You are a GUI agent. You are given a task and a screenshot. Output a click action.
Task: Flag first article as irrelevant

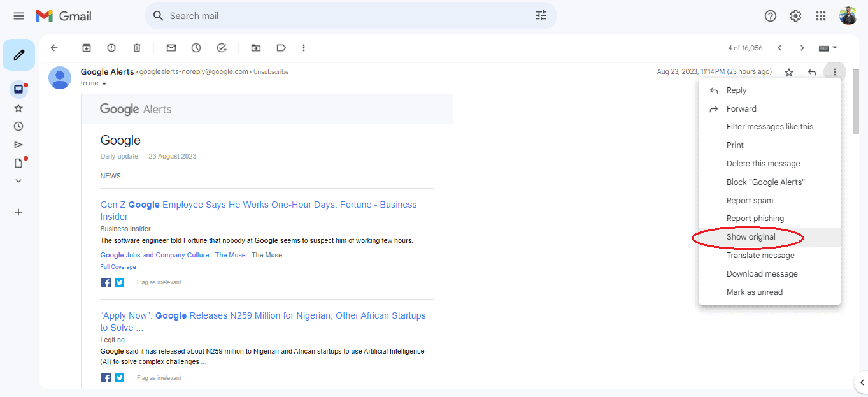(x=159, y=282)
